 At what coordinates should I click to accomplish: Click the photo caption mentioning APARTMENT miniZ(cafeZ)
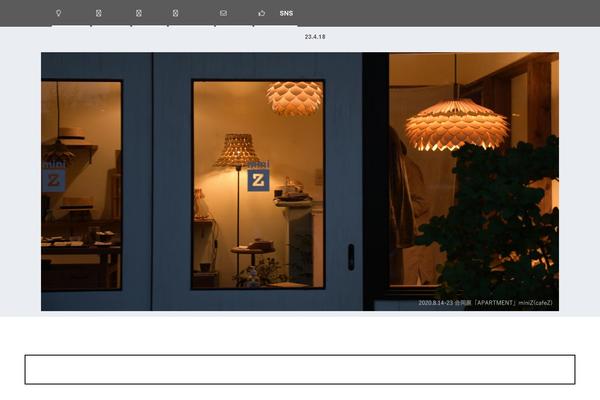tap(485, 303)
